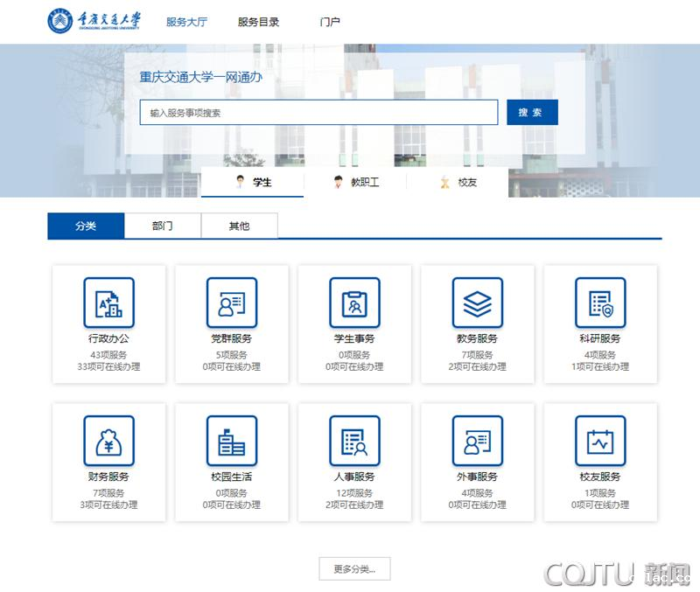Switch to the 部门 tab
Image resolution: width=700 pixels, height=592 pixels.
[x=163, y=226]
